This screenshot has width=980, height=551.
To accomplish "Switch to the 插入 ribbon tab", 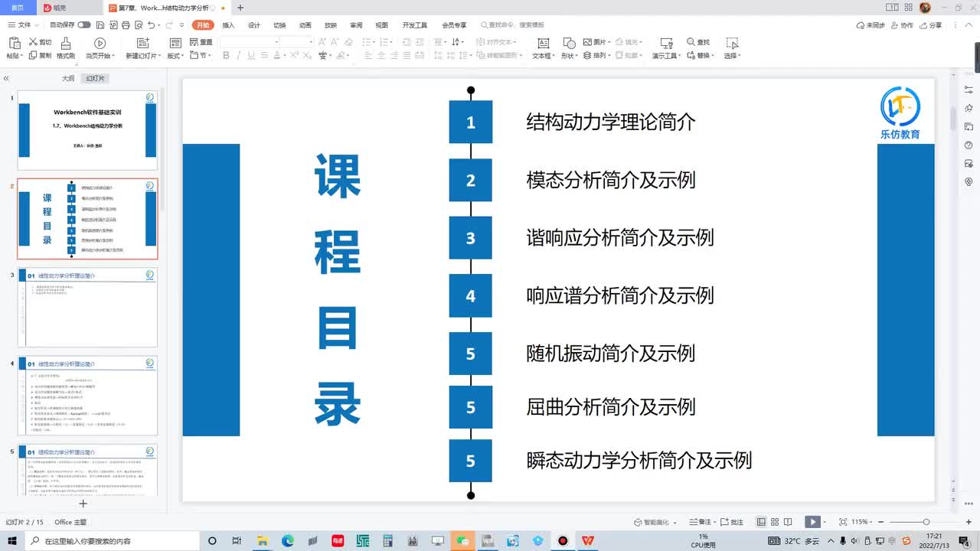I will point(228,25).
